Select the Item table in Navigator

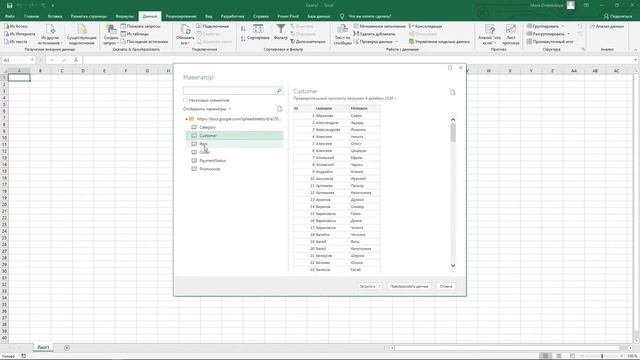click(234, 144)
